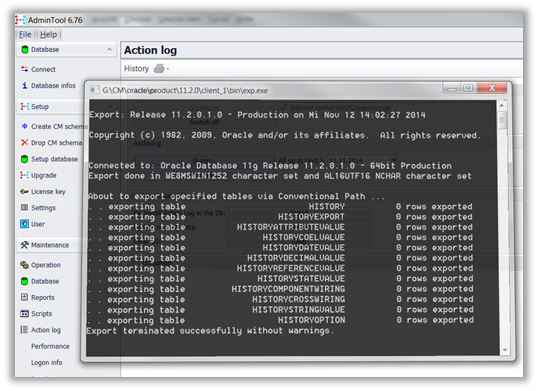Minimize the exp.exe console window
This screenshot has height=391, width=538.
[x=452, y=88]
